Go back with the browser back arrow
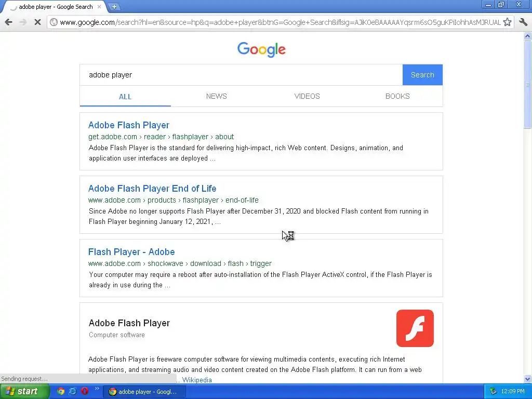This screenshot has height=399, width=532. pyautogui.click(x=9, y=22)
